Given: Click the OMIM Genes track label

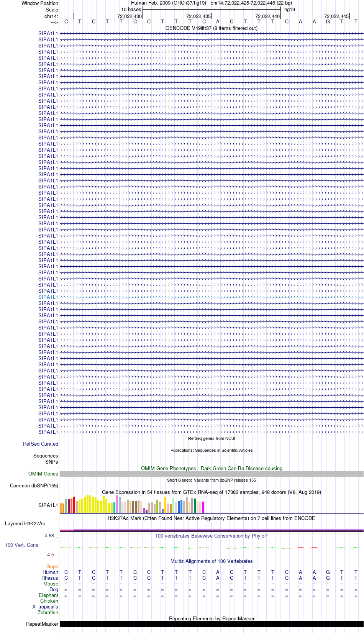Looking at the screenshot, I should pos(43,474).
